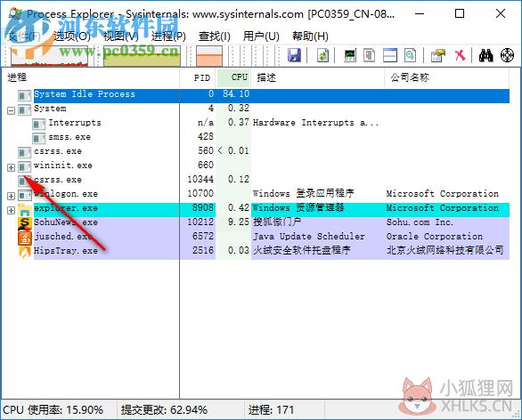Viewport: 522px width, 420px height.
Task: Click description 'Hardware Interrupts a...'
Action: tap(316, 123)
